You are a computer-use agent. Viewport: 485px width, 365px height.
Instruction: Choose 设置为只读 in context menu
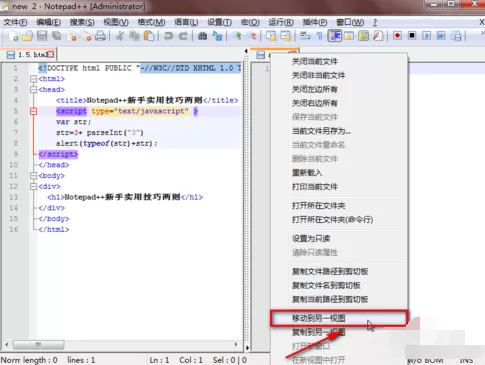tap(339, 239)
